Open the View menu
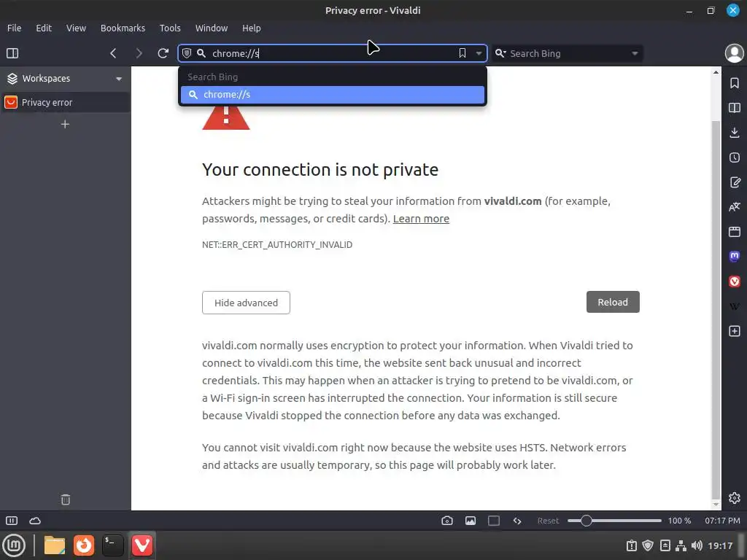The image size is (747, 560). point(76,28)
